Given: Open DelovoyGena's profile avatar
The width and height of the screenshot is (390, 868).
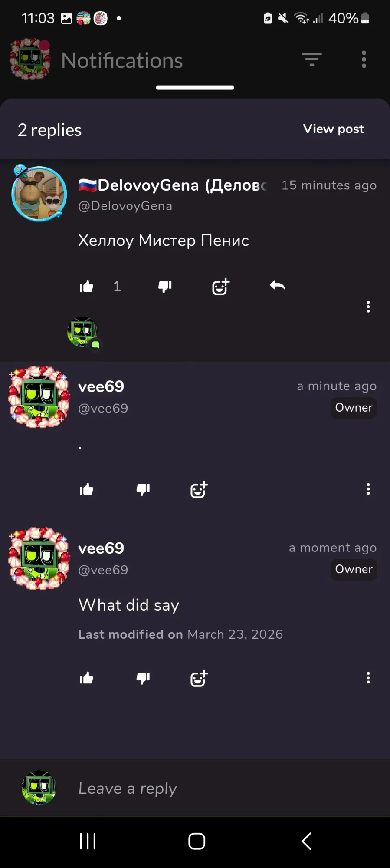Looking at the screenshot, I should [39, 193].
